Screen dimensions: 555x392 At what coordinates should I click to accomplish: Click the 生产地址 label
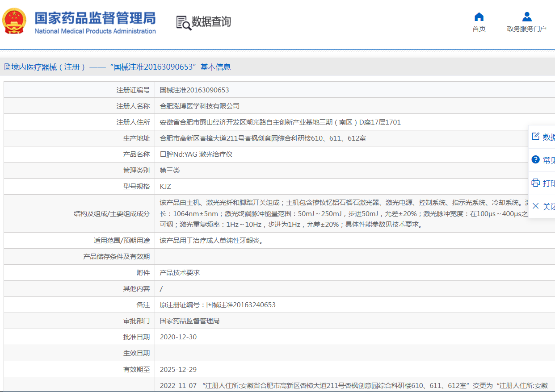coord(137,138)
